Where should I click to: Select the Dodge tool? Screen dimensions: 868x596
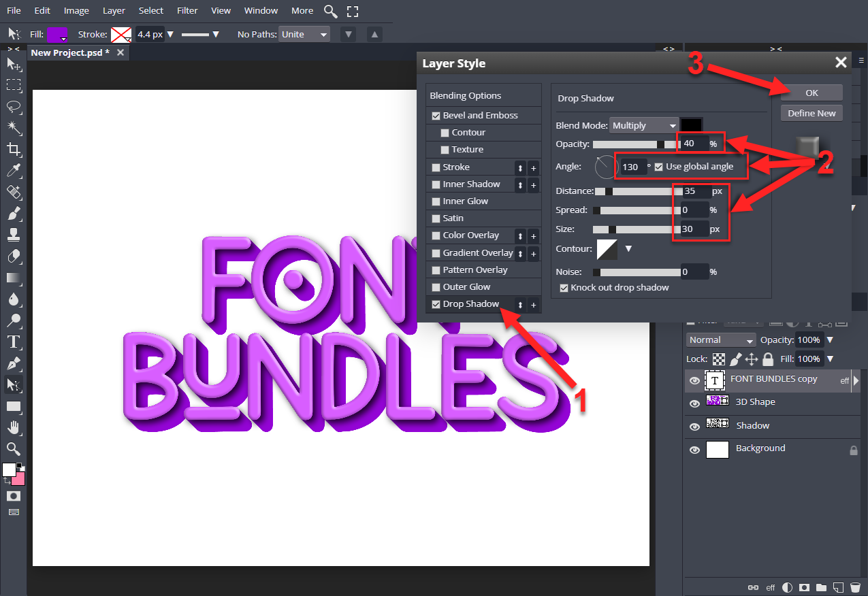point(13,320)
